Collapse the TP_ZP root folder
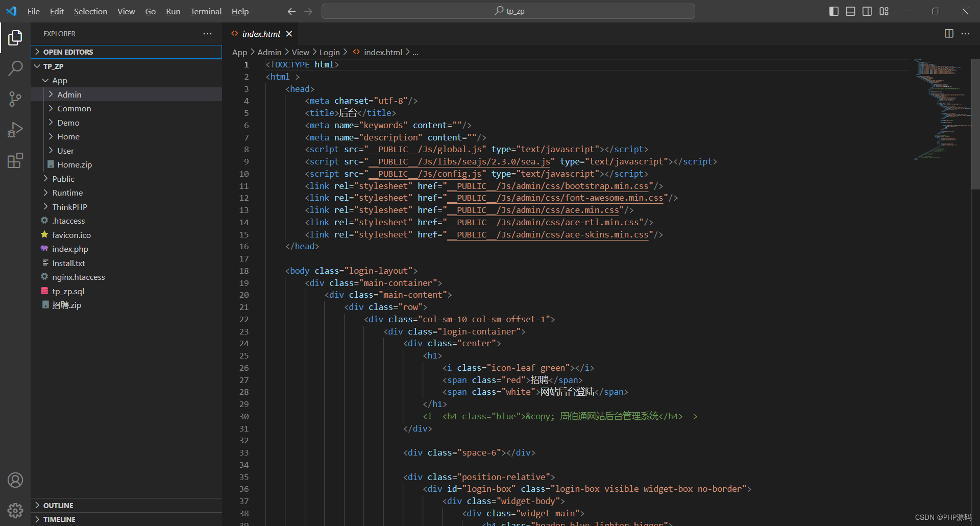 point(126,66)
